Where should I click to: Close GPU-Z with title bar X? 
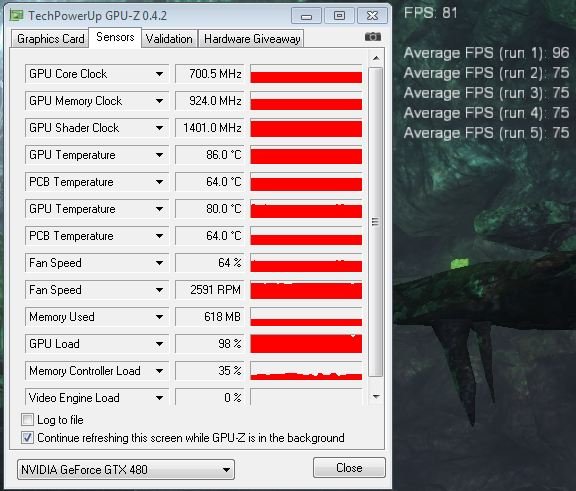(x=372, y=16)
